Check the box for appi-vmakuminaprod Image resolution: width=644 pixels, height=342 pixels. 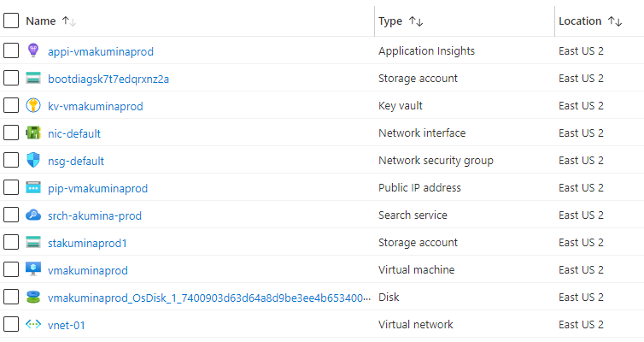tap(11, 51)
